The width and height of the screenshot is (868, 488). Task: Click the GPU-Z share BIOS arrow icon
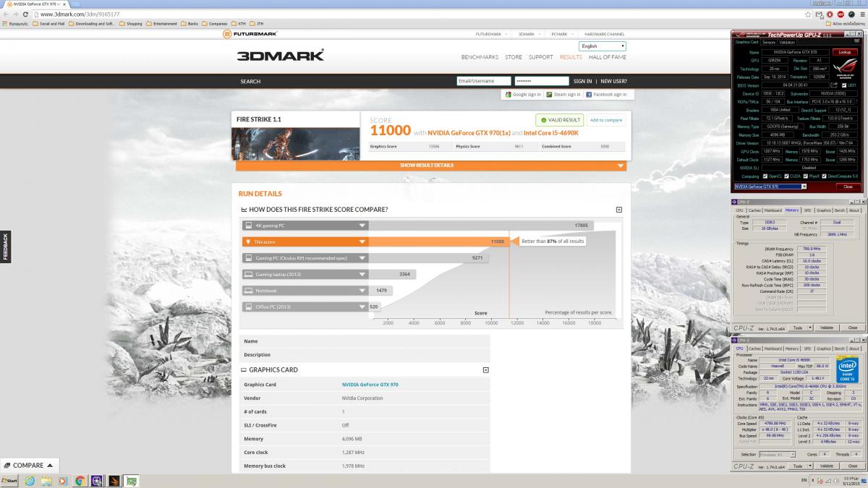point(834,85)
